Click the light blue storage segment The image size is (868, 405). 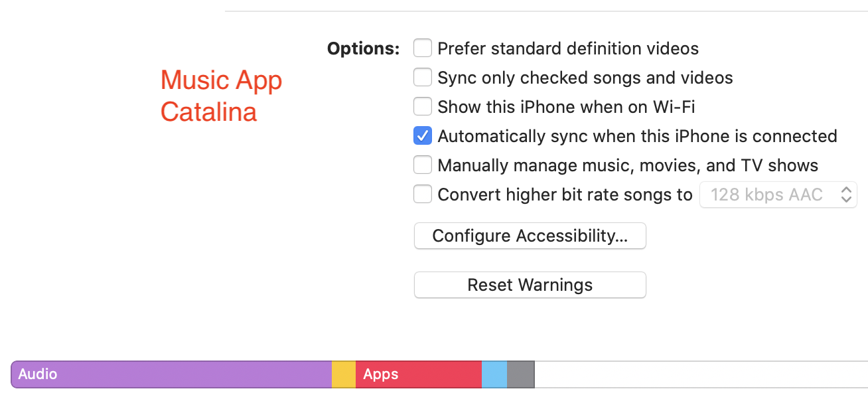(x=494, y=374)
